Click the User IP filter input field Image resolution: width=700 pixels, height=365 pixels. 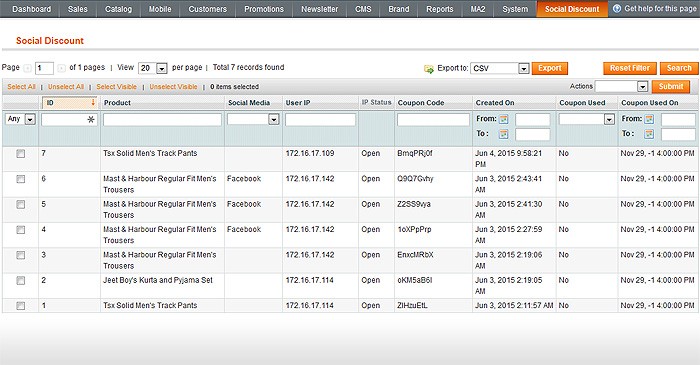(x=321, y=120)
